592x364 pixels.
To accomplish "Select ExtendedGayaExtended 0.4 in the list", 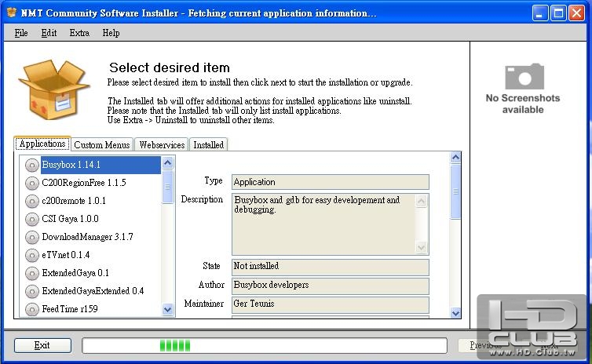I will click(x=93, y=291).
